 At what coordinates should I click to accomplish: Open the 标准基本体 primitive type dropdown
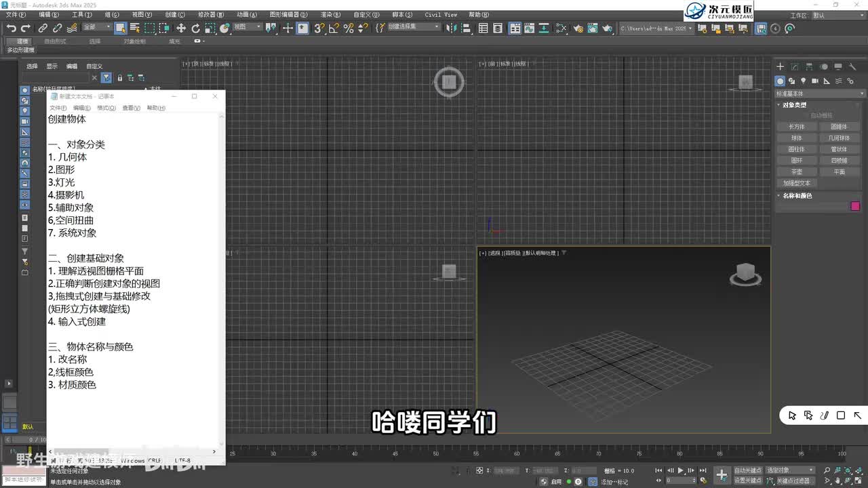pos(821,94)
